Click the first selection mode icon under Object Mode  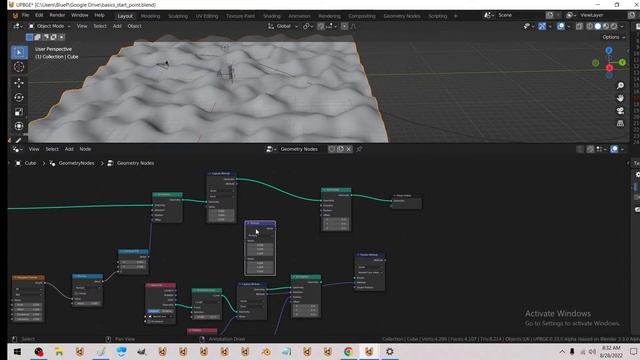pos(29,37)
